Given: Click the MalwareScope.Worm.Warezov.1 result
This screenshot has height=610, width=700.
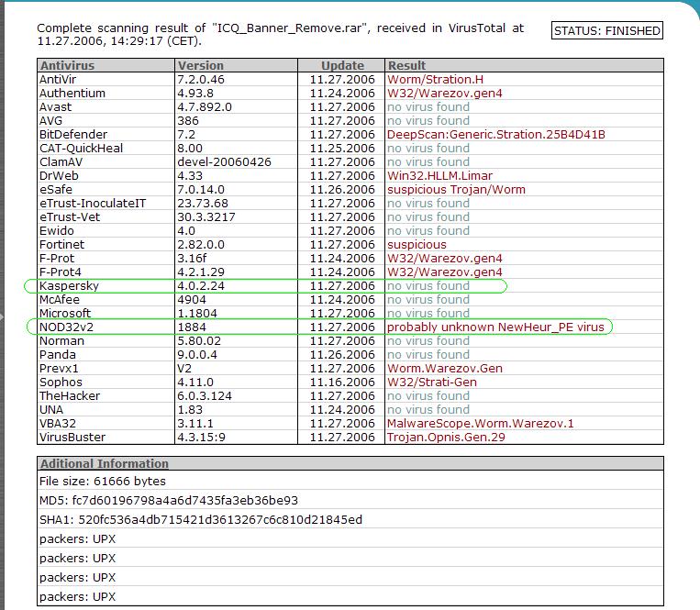Looking at the screenshot, I should (481, 424).
